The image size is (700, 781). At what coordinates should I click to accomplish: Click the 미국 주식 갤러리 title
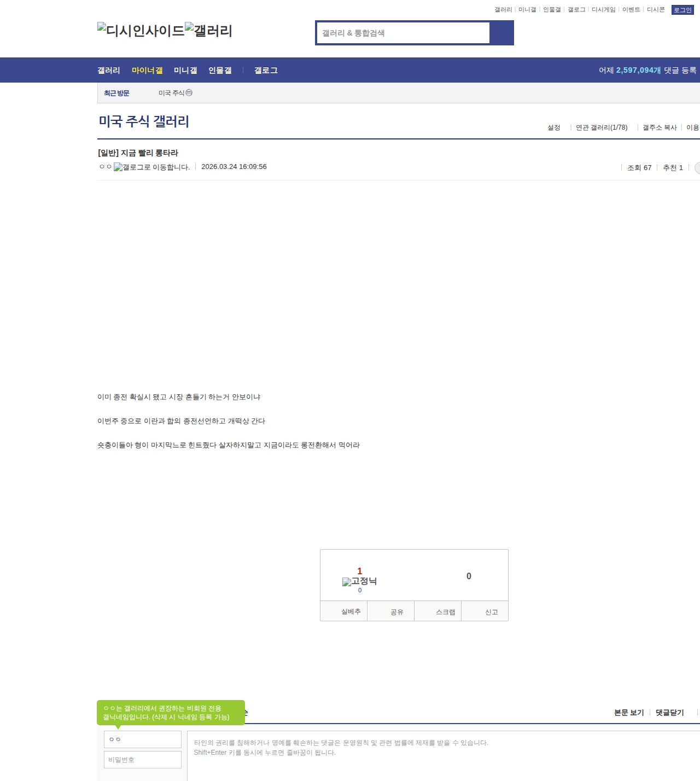[144, 121]
